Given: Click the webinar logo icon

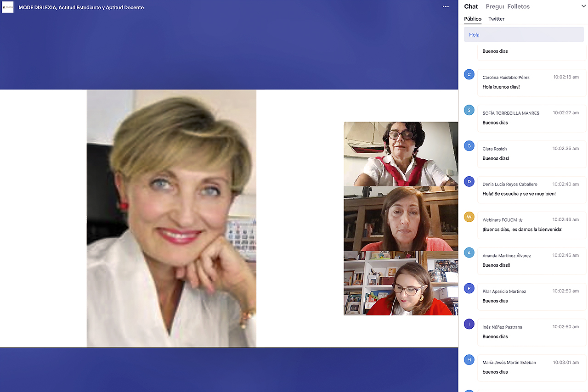Looking at the screenshot, I should coord(8,7).
